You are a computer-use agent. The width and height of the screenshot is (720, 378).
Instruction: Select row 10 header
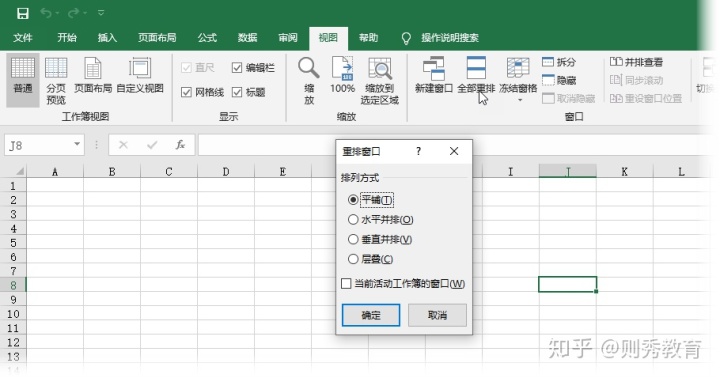point(13,314)
